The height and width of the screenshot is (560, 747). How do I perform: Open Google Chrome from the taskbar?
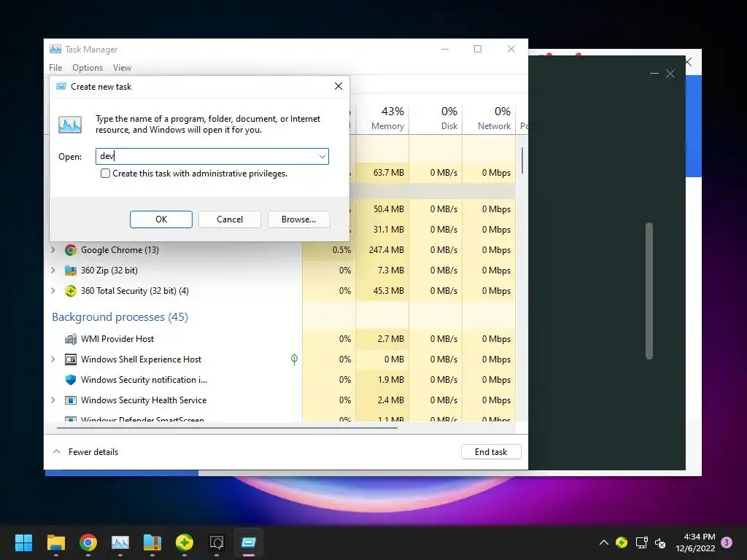(x=88, y=542)
